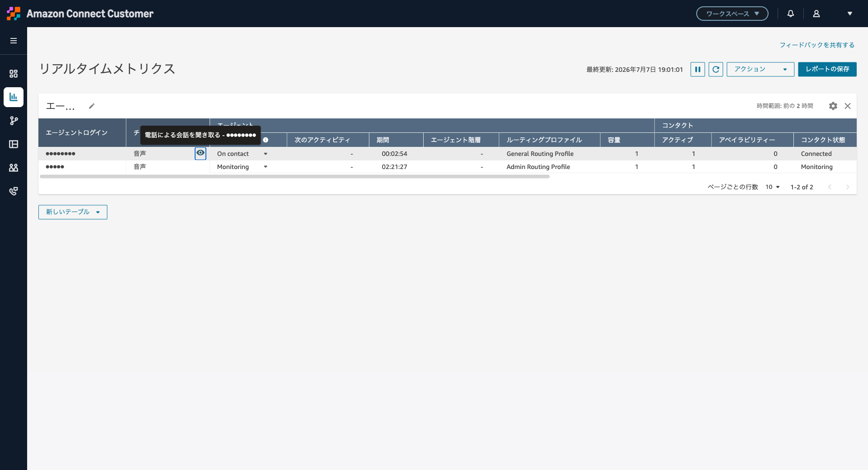Pause the auto-refresh of metrics
The width and height of the screenshot is (868, 470).
(698, 69)
